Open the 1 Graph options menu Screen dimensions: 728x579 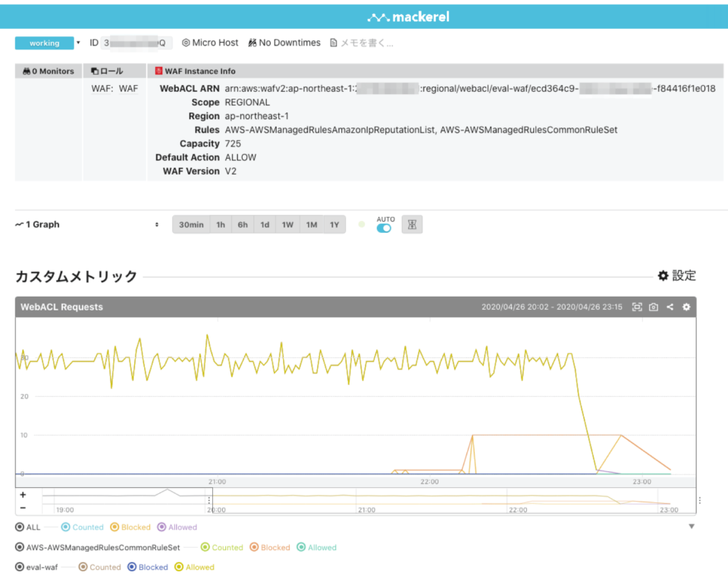[x=157, y=224]
